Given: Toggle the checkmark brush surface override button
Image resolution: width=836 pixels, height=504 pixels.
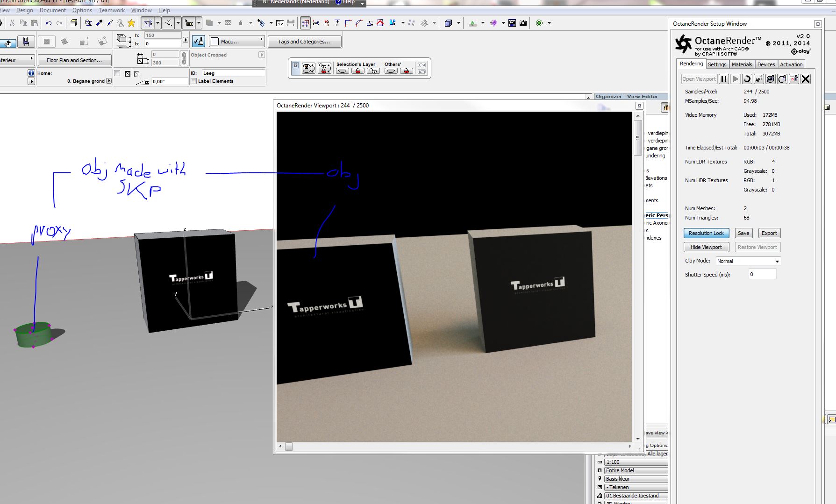Looking at the screenshot, I should [199, 42].
